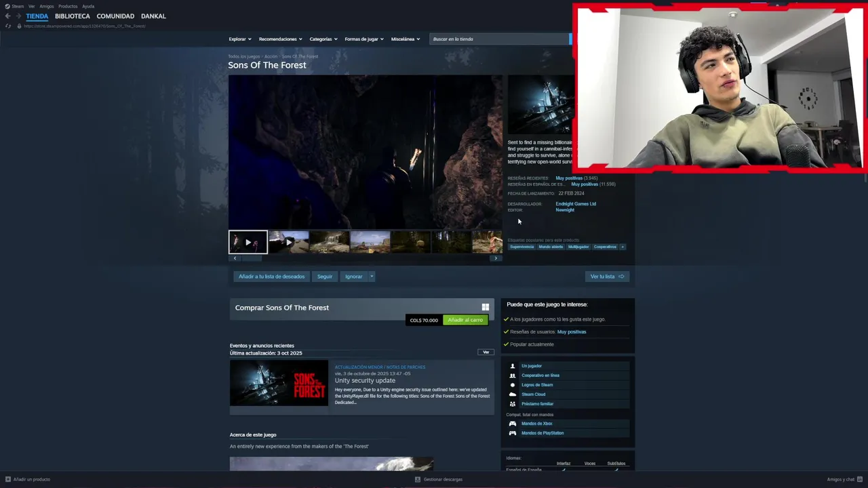Click the Cooperativos tag

tap(605, 247)
